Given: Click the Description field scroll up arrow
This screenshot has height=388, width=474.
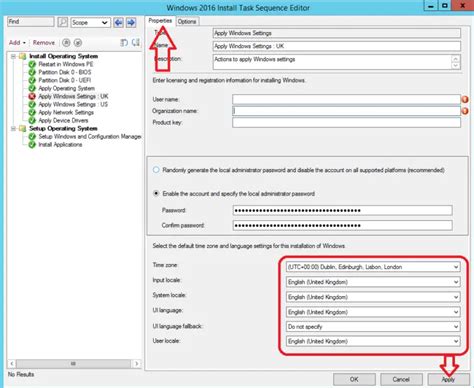Looking at the screenshot, I should click(x=455, y=59).
